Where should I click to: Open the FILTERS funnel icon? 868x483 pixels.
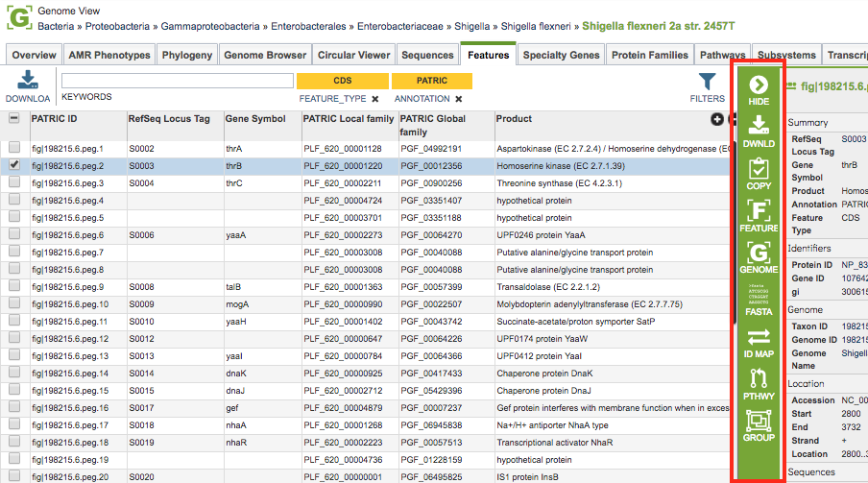tap(707, 82)
